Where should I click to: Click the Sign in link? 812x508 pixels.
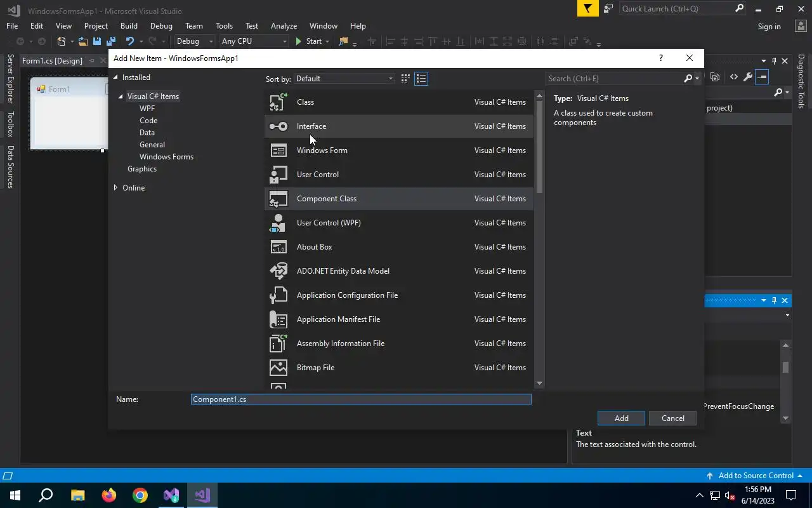coord(769,27)
